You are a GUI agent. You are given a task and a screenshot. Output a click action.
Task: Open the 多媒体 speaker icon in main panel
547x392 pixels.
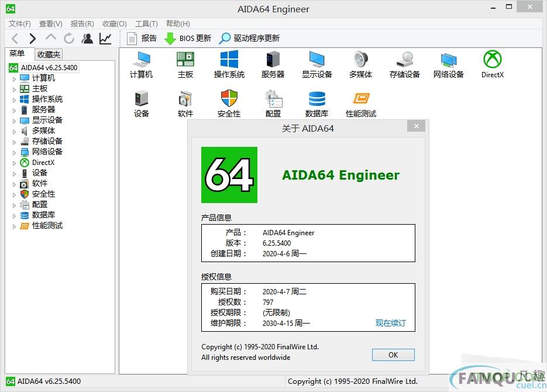coord(361,64)
